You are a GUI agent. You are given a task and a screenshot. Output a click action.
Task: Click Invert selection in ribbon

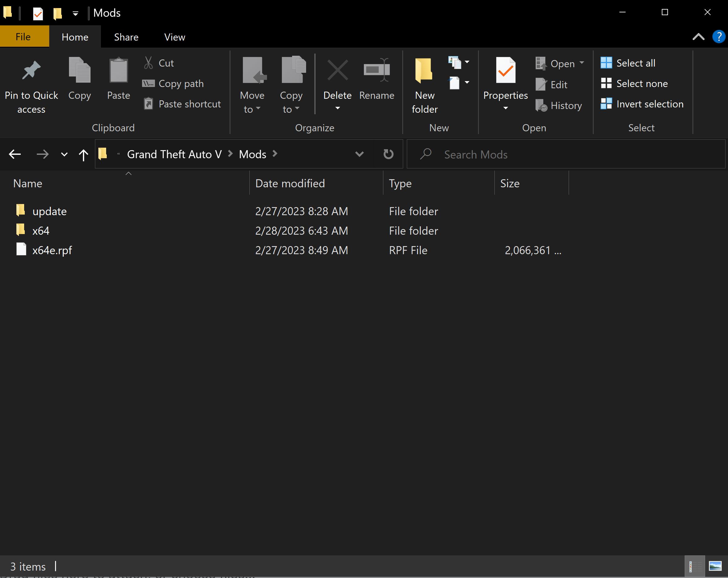click(x=649, y=104)
